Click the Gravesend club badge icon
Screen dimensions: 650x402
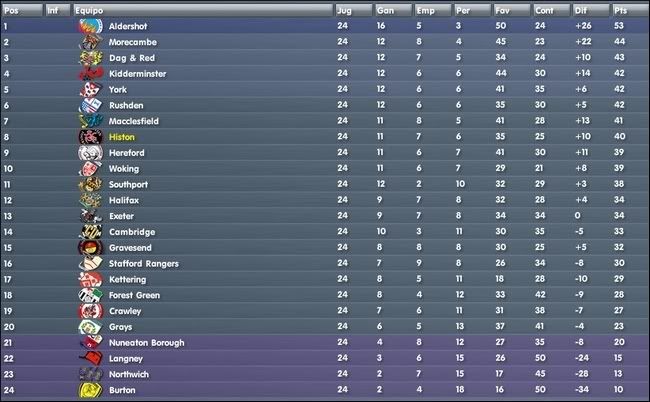point(90,248)
